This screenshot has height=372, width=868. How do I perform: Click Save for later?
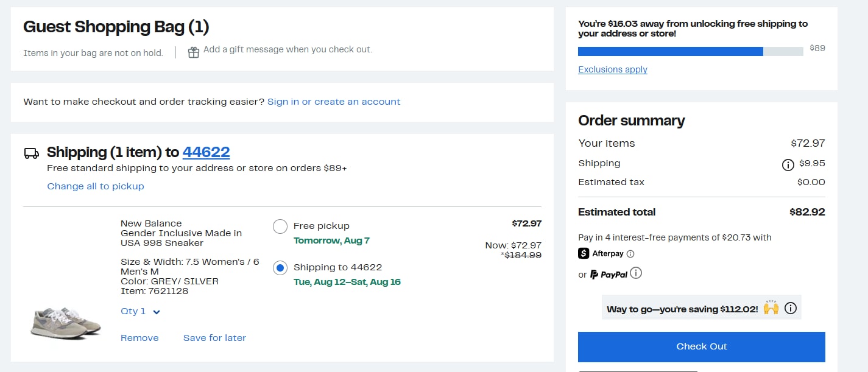point(214,338)
